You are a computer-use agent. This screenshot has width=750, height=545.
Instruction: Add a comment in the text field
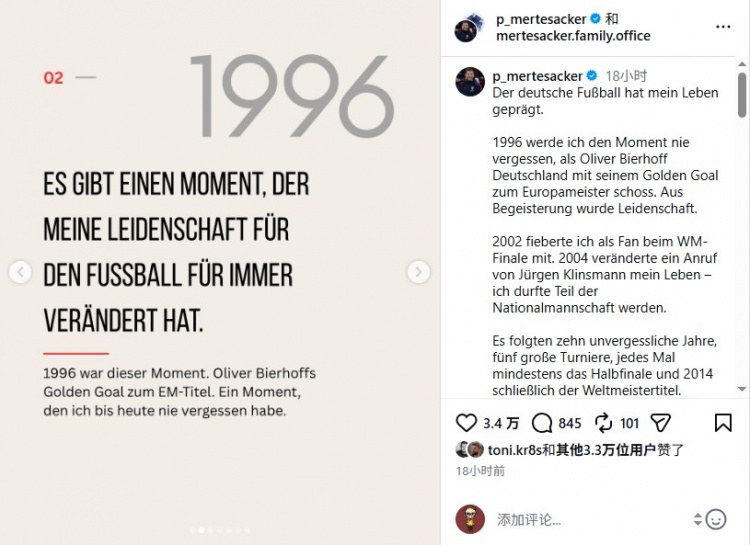click(593, 520)
